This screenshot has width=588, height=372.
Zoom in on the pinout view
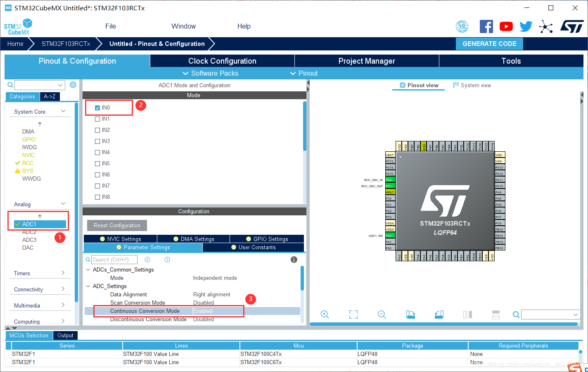325,315
